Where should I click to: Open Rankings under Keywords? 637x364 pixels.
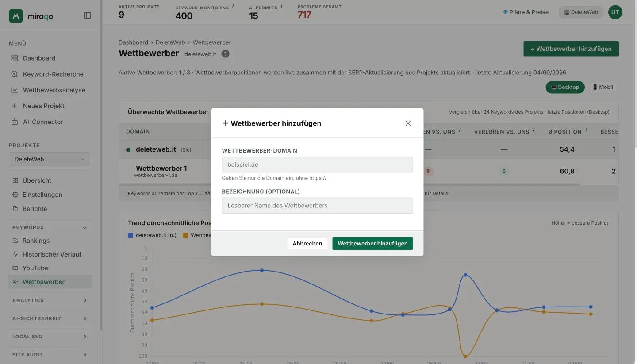(x=36, y=241)
